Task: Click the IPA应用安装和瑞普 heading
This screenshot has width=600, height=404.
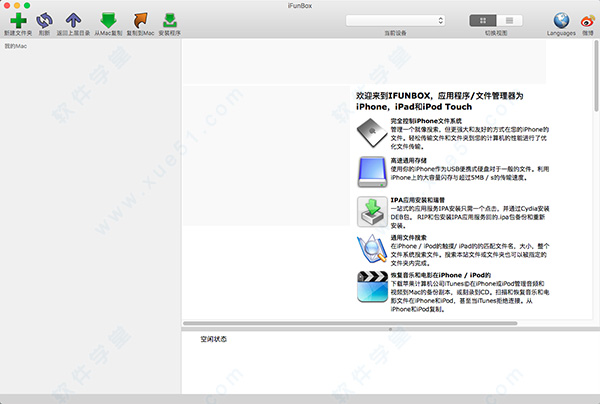Action: pyautogui.click(x=418, y=200)
